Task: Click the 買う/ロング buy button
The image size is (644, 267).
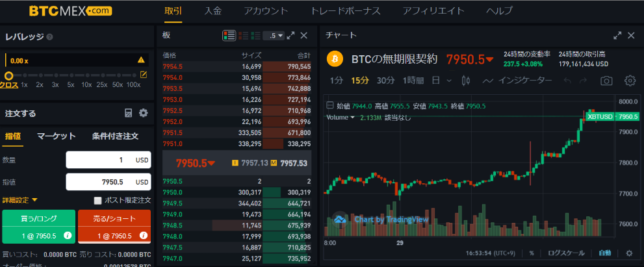Action: [x=38, y=226]
